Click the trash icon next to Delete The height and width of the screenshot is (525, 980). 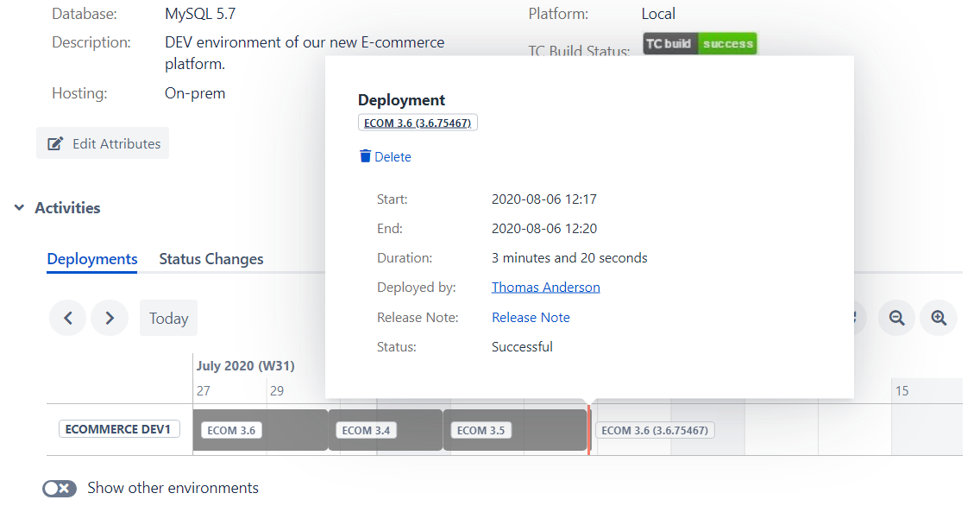pyautogui.click(x=366, y=156)
